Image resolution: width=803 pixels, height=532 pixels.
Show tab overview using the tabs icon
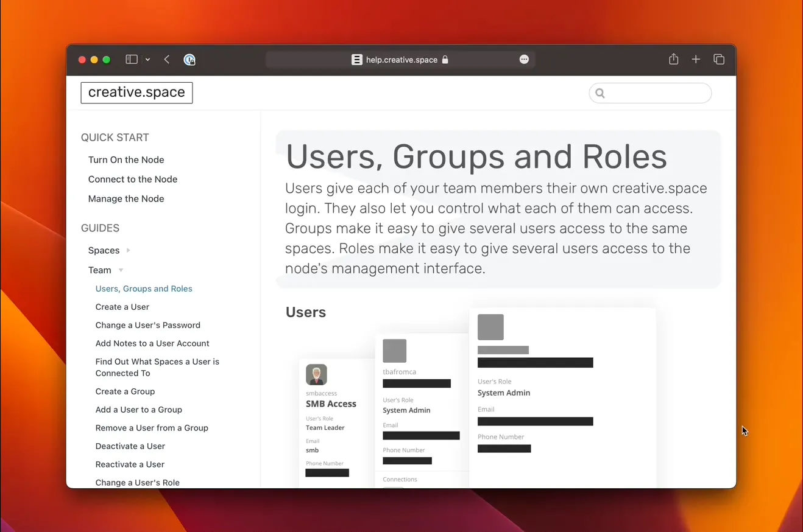[719, 59]
